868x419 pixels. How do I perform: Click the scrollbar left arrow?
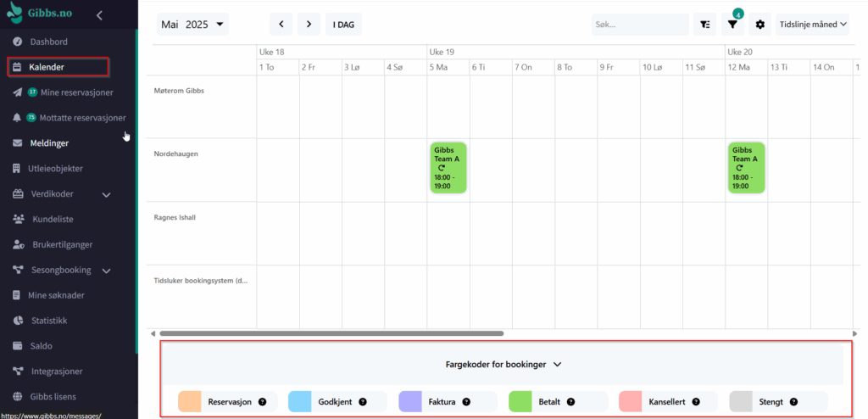click(153, 333)
